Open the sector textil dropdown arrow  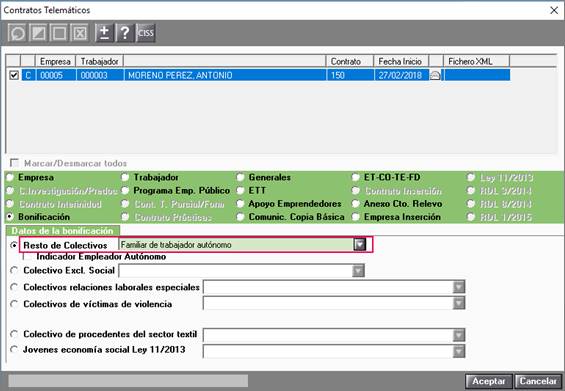[x=459, y=335]
